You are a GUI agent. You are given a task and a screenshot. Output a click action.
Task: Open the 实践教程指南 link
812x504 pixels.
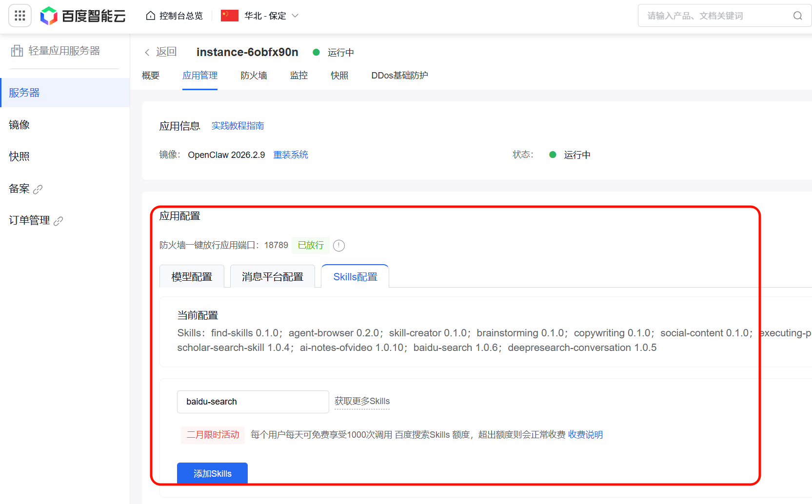point(238,126)
